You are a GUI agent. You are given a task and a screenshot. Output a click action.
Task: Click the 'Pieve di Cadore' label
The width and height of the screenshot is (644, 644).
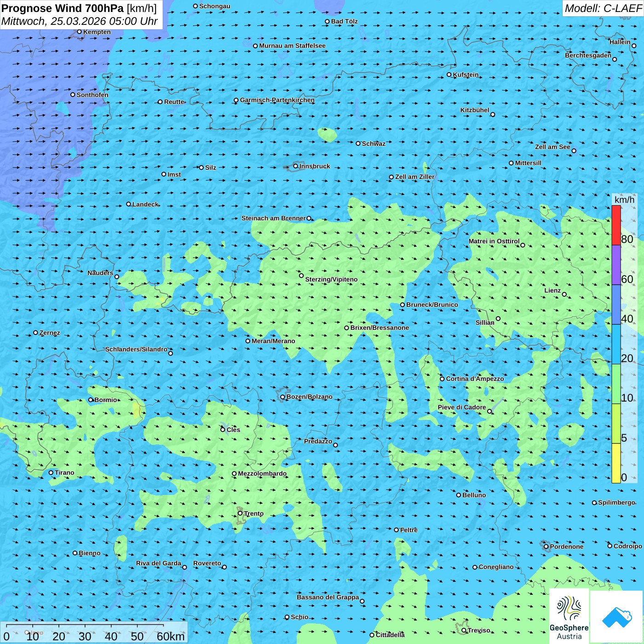(462, 407)
